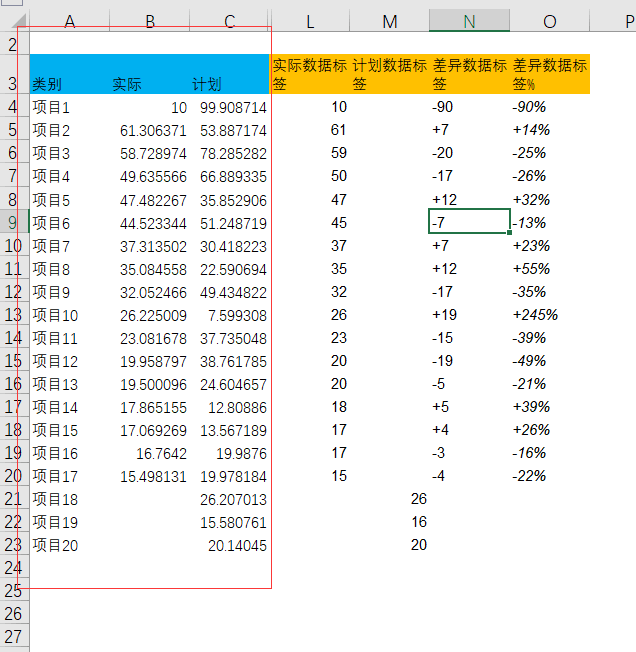Select column C header
This screenshot has height=652, width=636.
229,21
